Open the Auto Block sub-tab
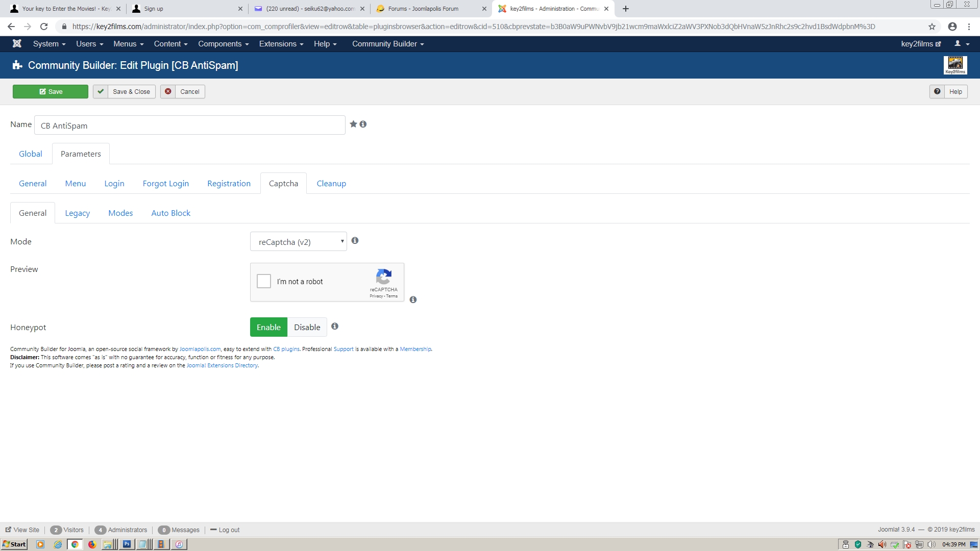Viewport: 980px width, 551px height. (x=170, y=213)
